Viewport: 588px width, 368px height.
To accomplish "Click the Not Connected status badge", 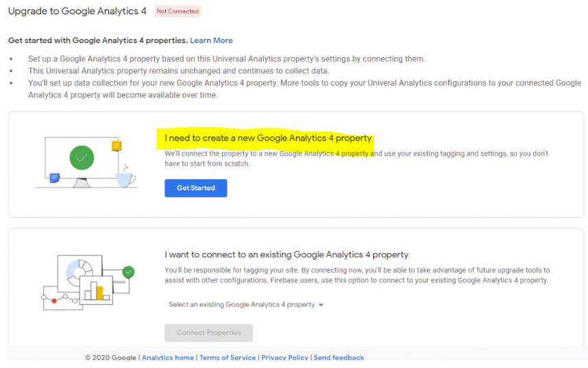I will [177, 11].
